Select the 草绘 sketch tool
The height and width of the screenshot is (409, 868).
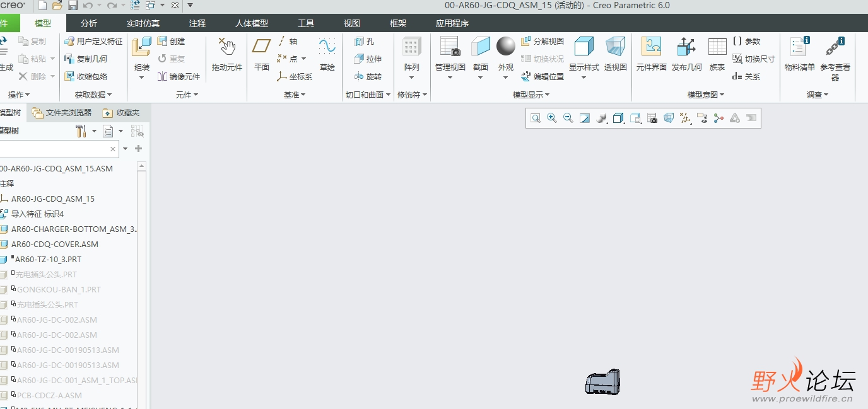[327, 54]
